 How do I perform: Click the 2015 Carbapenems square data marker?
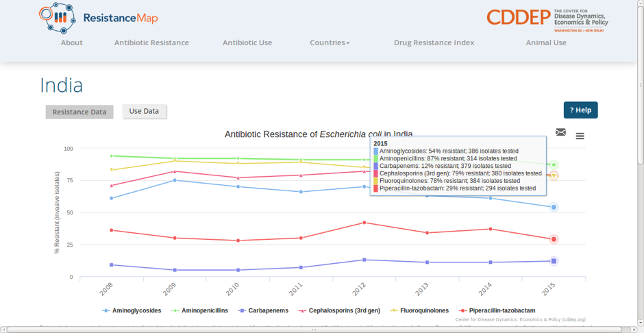(x=554, y=261)
